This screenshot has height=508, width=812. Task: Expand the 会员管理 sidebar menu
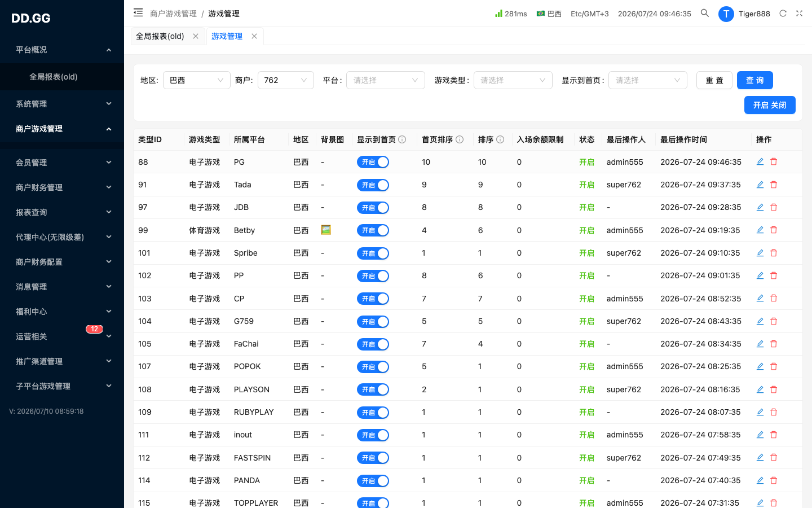click(62, 163)
